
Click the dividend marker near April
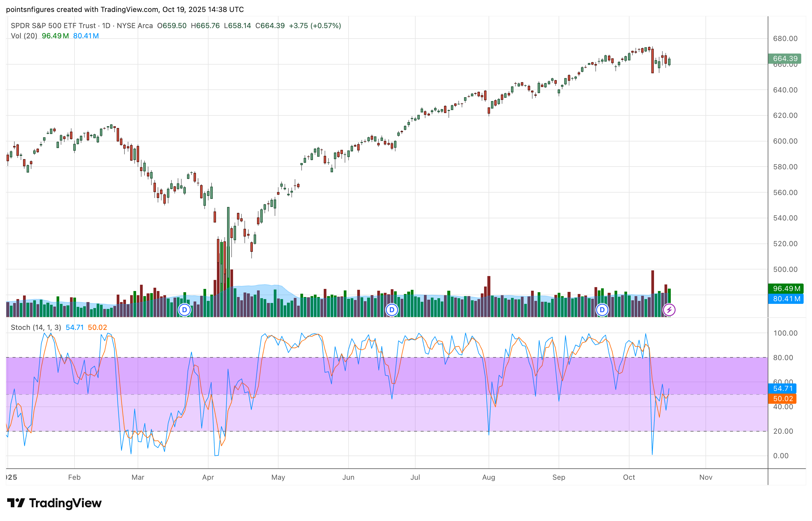tap(184, 310)
